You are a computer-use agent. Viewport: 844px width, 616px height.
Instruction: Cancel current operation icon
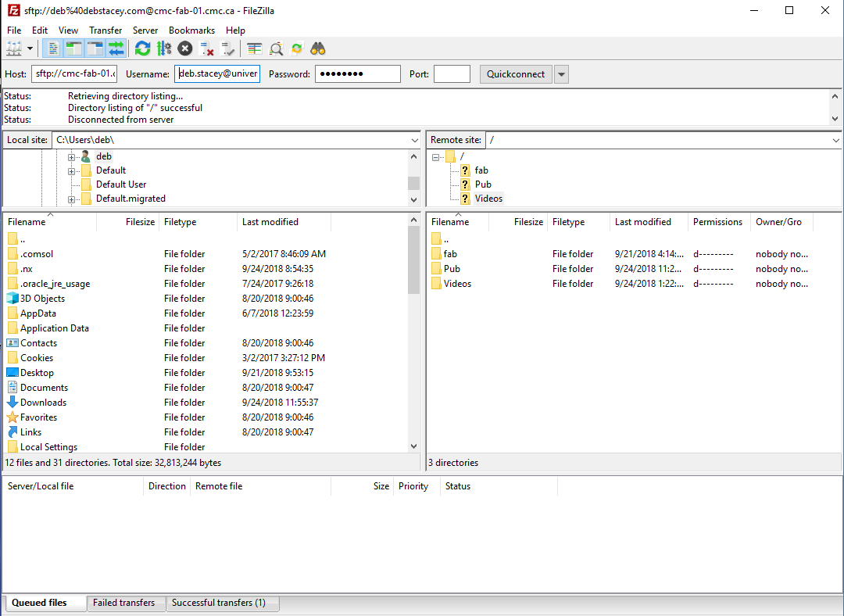(x=185, y=49)
